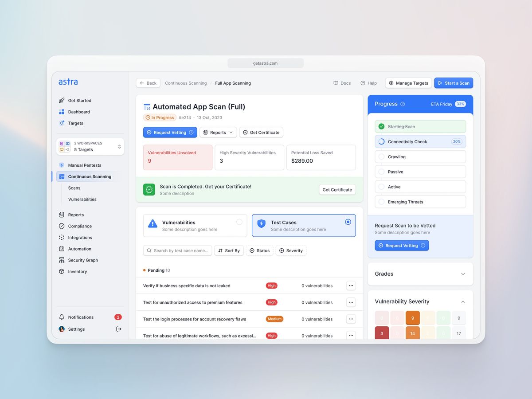Click the Automation robot icon
The image size is (532, 399).
[62, 249]
